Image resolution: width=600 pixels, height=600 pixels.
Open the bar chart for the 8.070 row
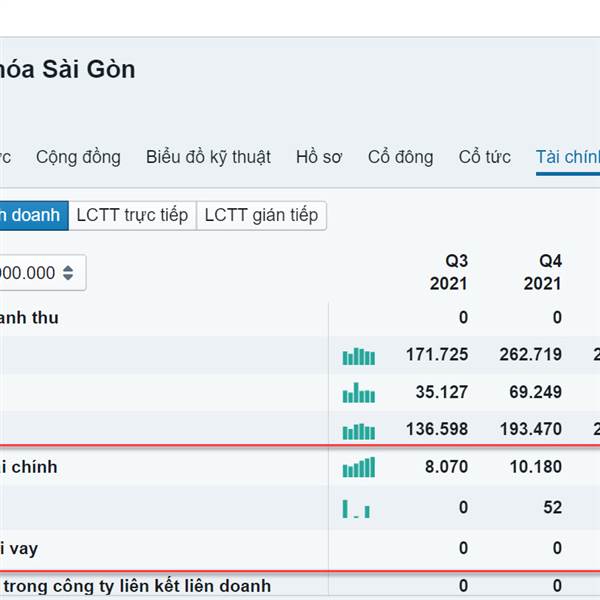(x=359, y=467)
